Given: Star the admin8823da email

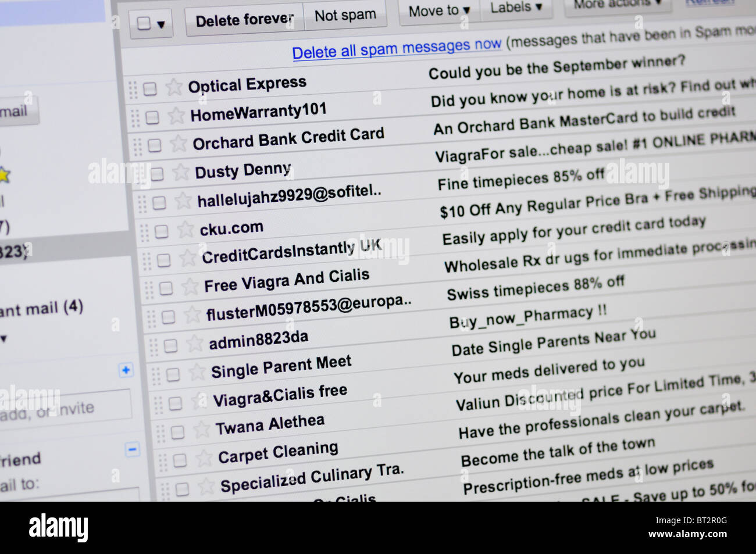Looking at the screenshot, I should pos(194,344).
